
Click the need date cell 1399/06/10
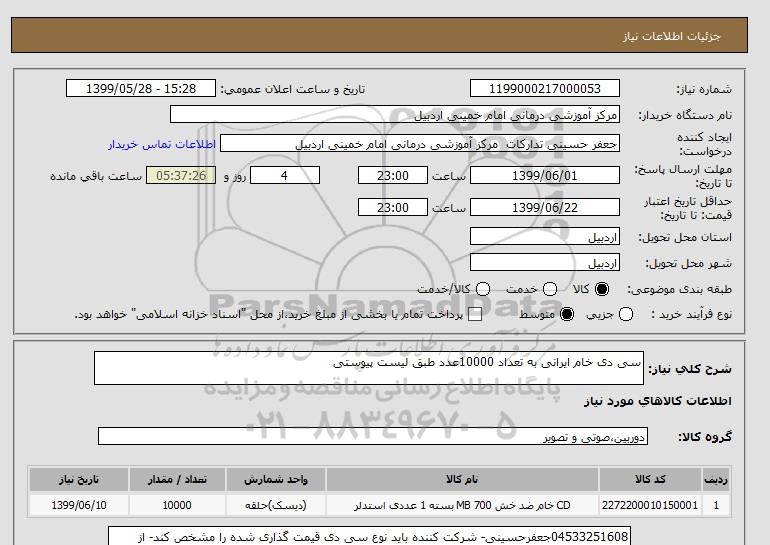(x=79, y=505)
